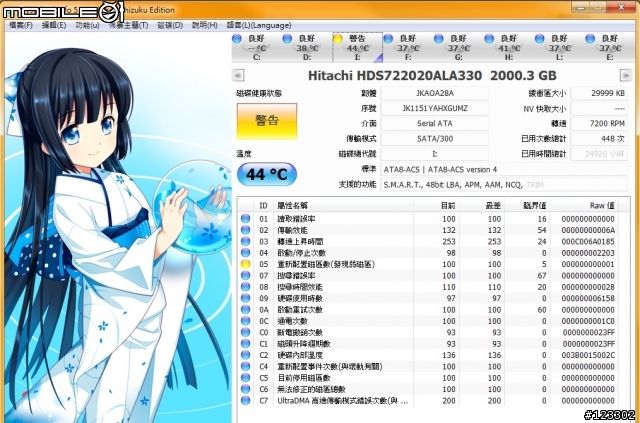The height and width of the screenshot is (423, 640).
Task: Click raw value 003B0015002C
Action: (588, 355)
